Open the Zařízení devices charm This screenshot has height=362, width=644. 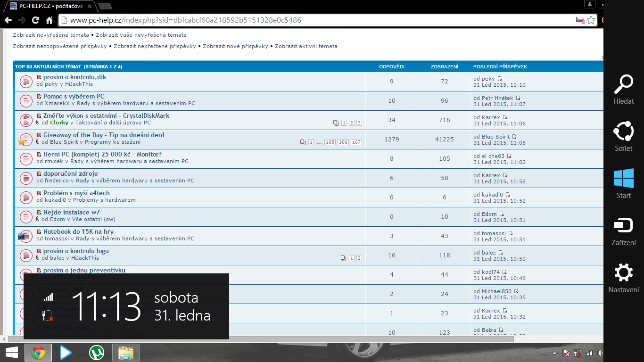[623, 231]
